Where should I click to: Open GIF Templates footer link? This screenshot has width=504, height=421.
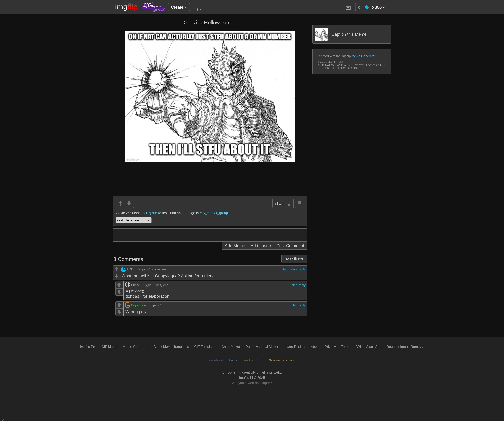click(x=205, y=347)
